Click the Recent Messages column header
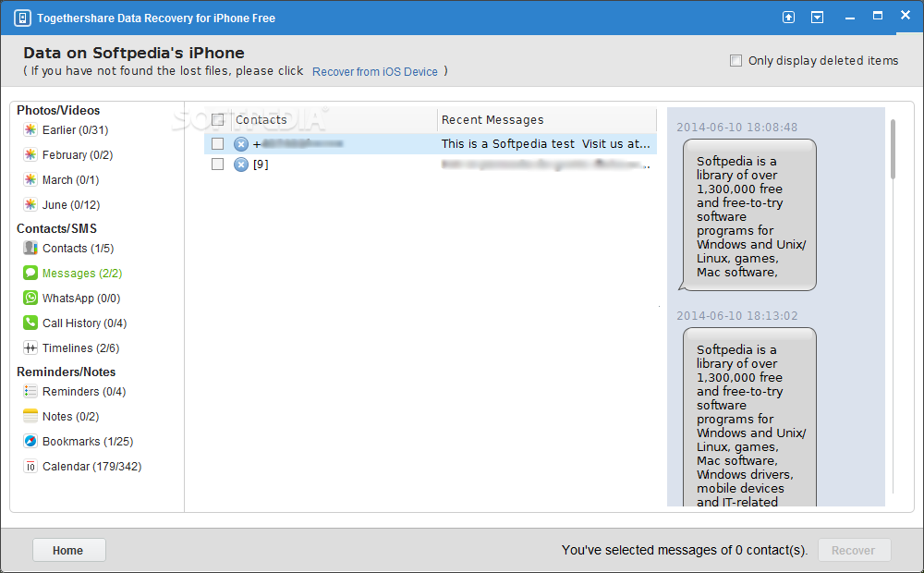Image resolution: width=924 pixels, height=573 pixels. pos(546,119)
